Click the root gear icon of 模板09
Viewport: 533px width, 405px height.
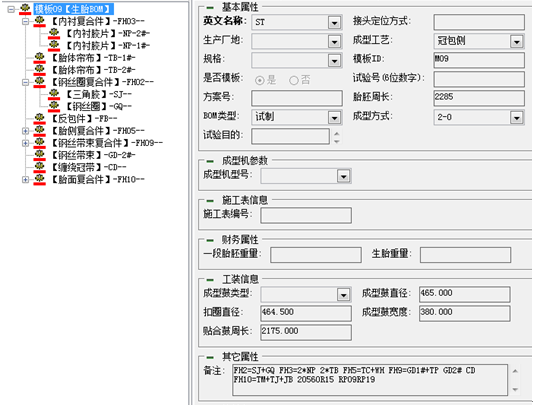coord(25,8)
